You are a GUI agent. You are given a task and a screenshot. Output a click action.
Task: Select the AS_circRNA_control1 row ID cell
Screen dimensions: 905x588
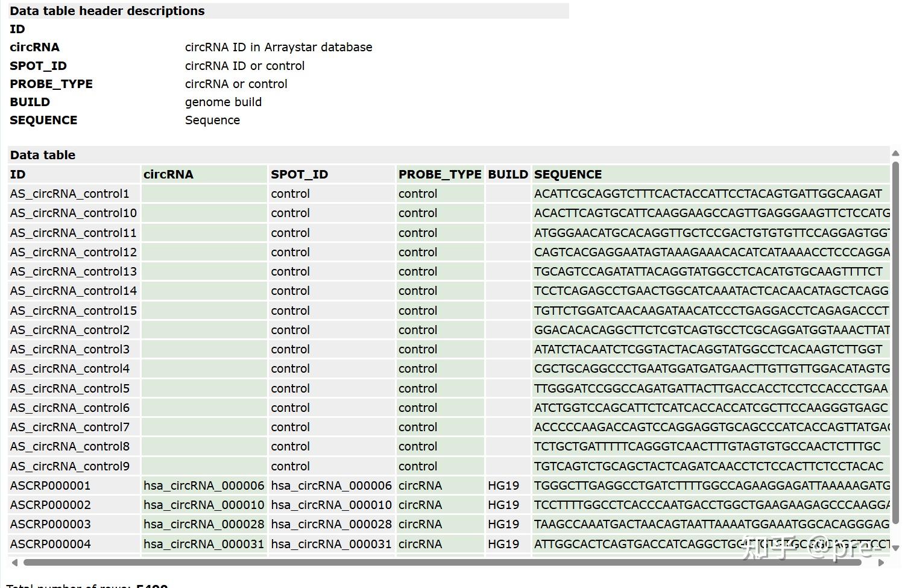[70, 194]
